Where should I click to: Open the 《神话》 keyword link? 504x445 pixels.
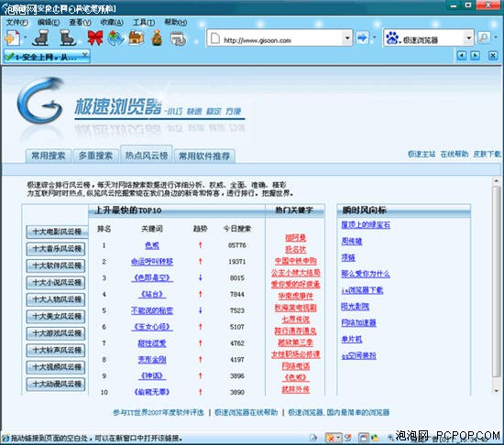(152, 376)
